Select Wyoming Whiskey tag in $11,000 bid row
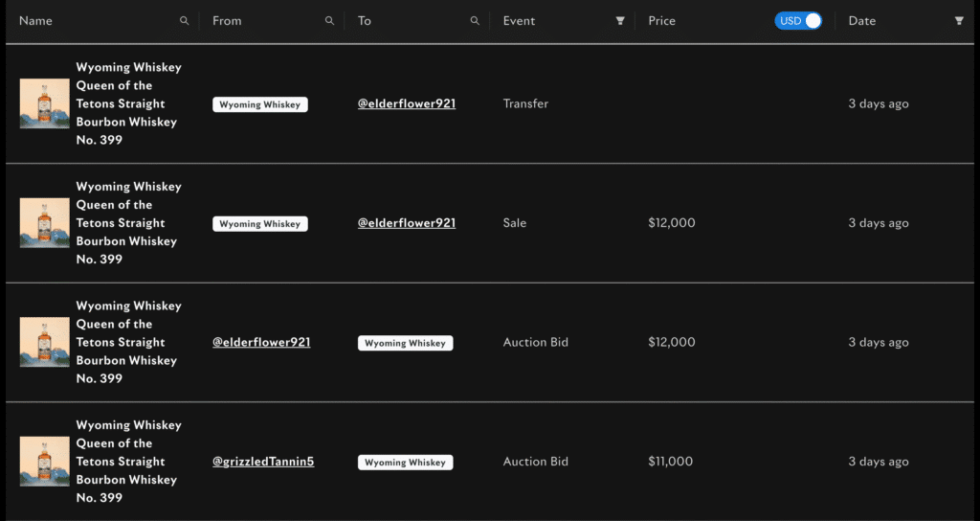Viewport: 980px width, 521px height. [x=405, y=463]
